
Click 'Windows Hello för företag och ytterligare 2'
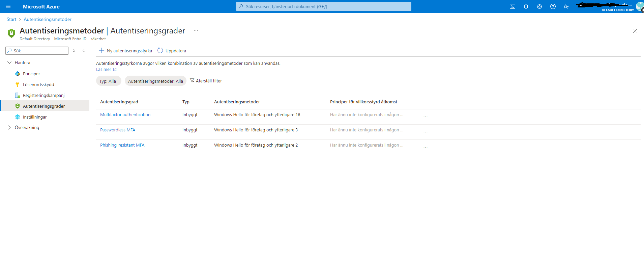pyautogui.click(x=256, y=145)
